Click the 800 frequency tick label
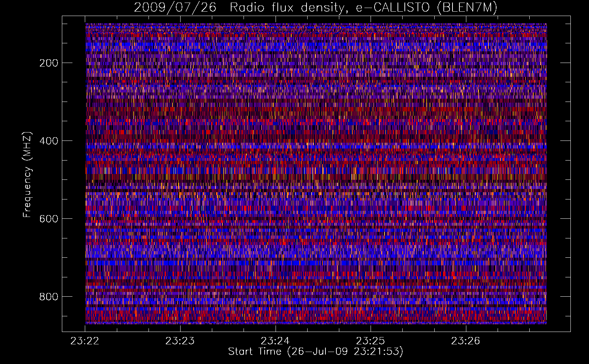The image size is (589, 364). (x=49, y=297)
